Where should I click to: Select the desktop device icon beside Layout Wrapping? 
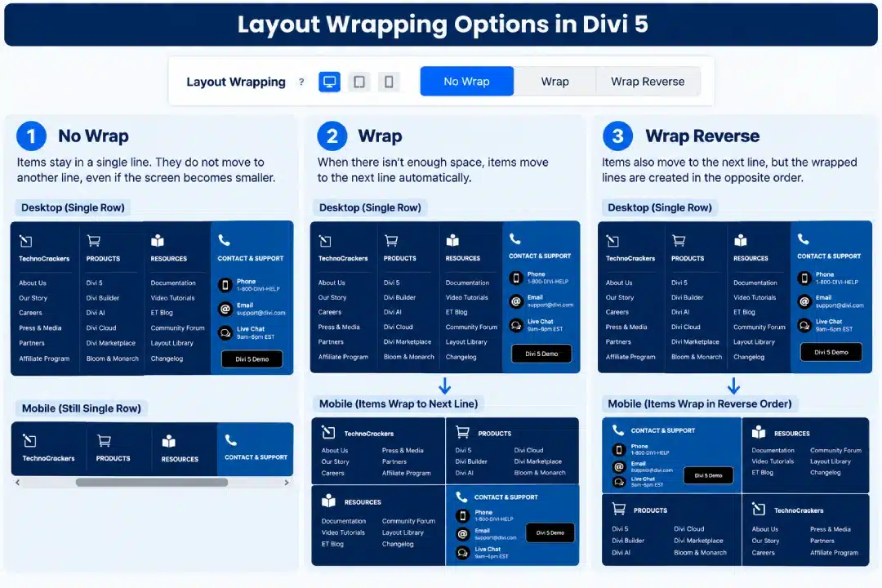(x=330, y=82)
